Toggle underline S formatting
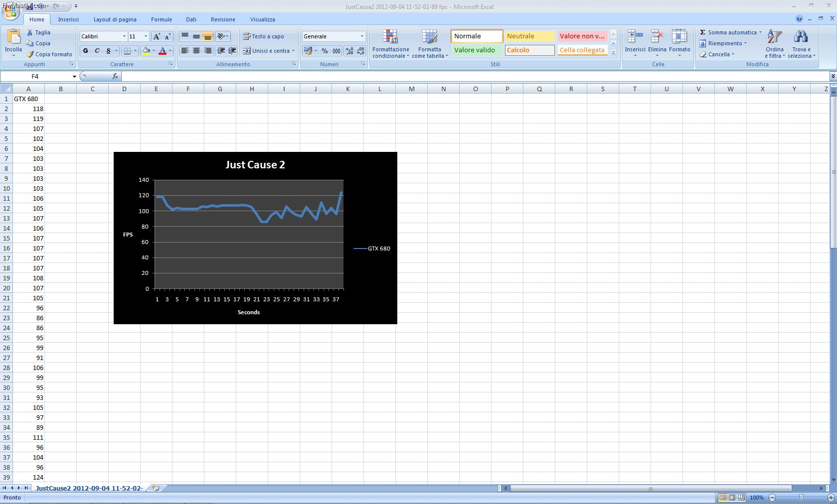This screenshot has width=837, height=504. click(x=108, y=51)
